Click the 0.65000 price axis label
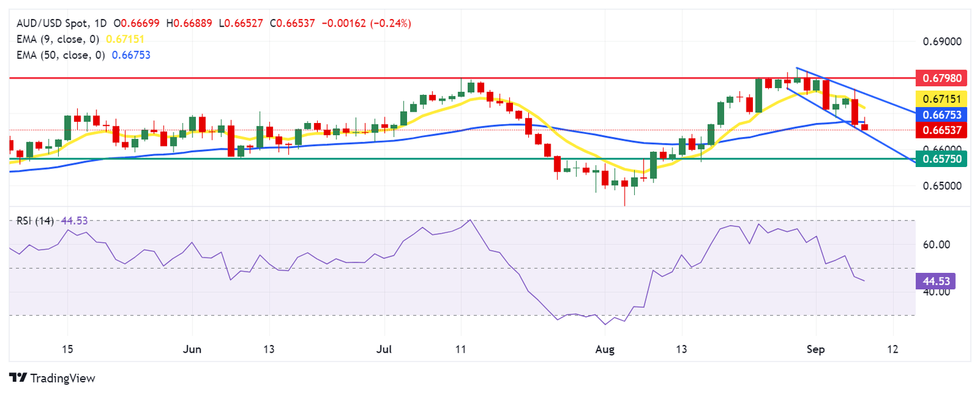 (942, 186)
